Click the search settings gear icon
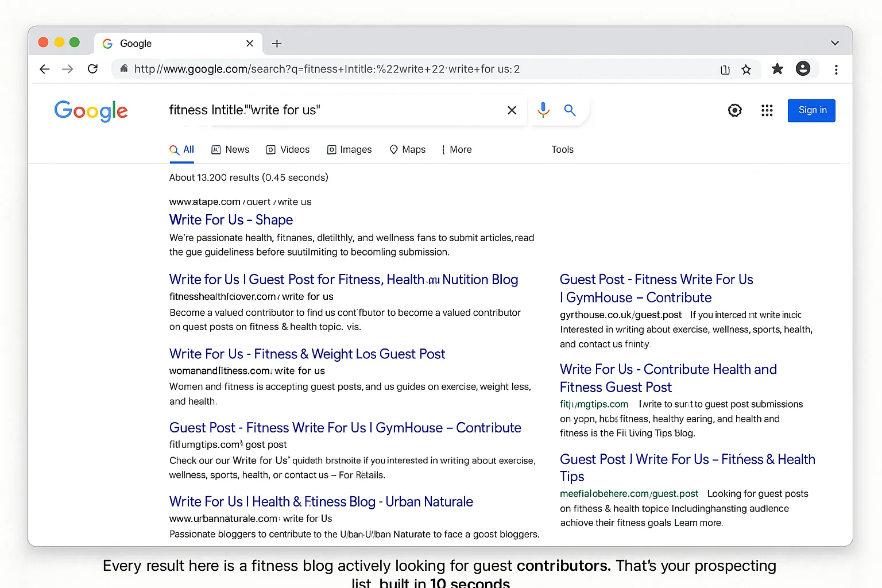882x588 pixels. click(x=735, y=110)
